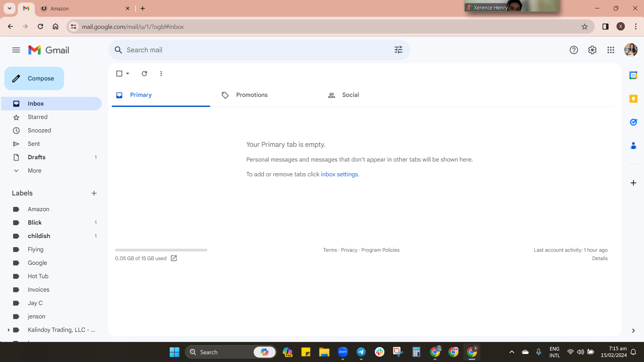Open the browser tab search dropdown arrow
Image resolution: width=644 pixels, height=362 pixels.
tap(9, 8)
